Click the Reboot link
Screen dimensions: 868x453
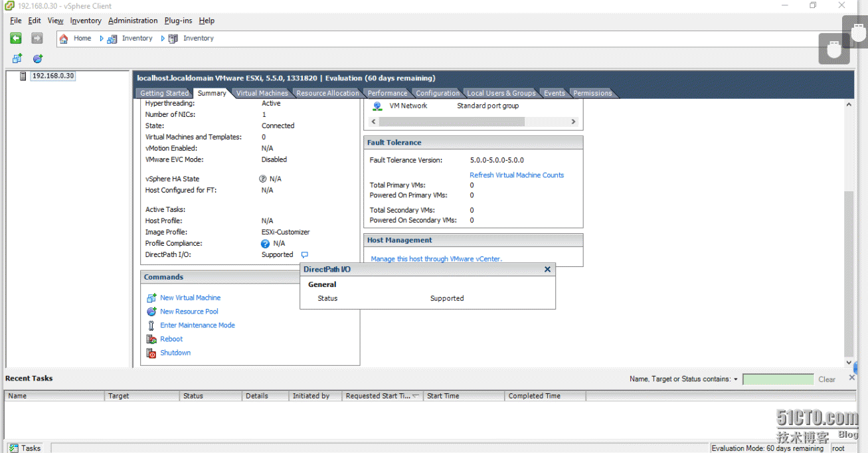pyautogui.click(x=171, y=339)
